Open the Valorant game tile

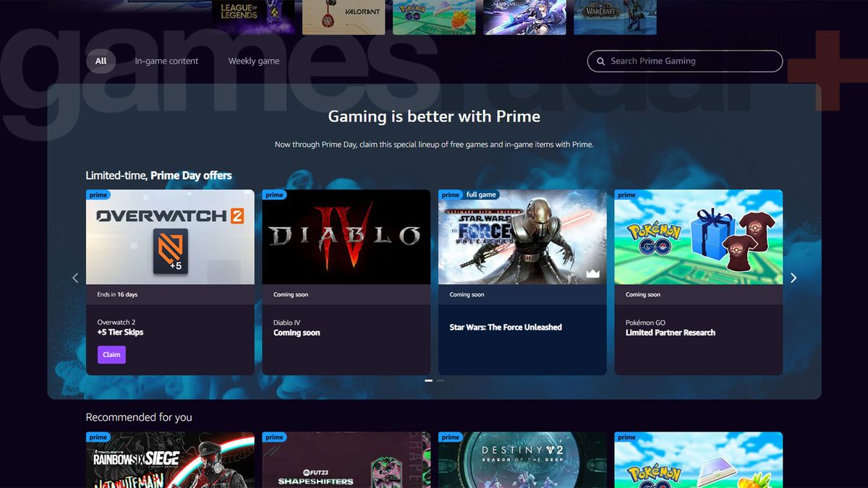tap(344, 17)
